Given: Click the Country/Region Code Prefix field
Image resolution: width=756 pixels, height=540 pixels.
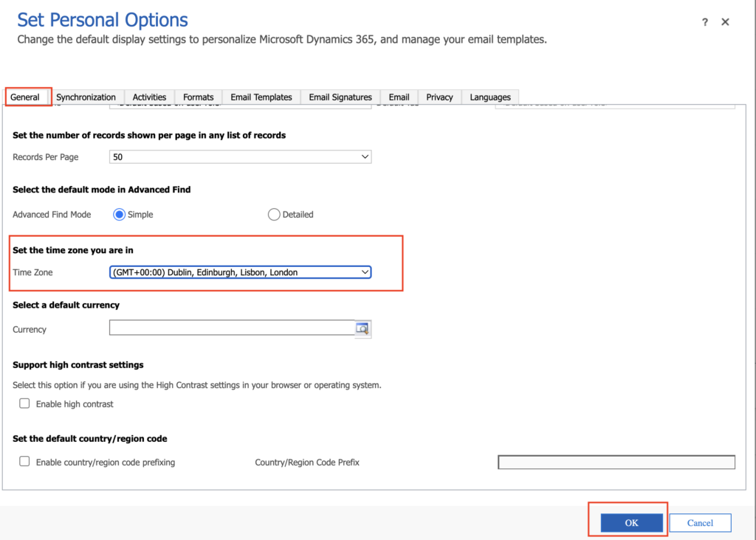Looking at the screenshot, I should (616, 462).
